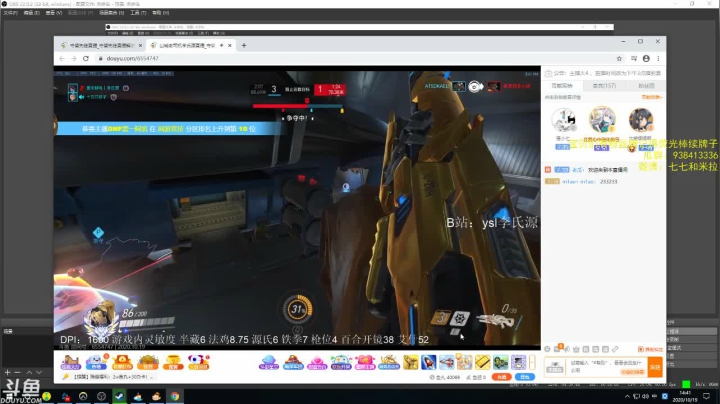The width and height of the screenshot is (720, 404).
Task: Open Steam from the taskbar
Action: (119, 396)
